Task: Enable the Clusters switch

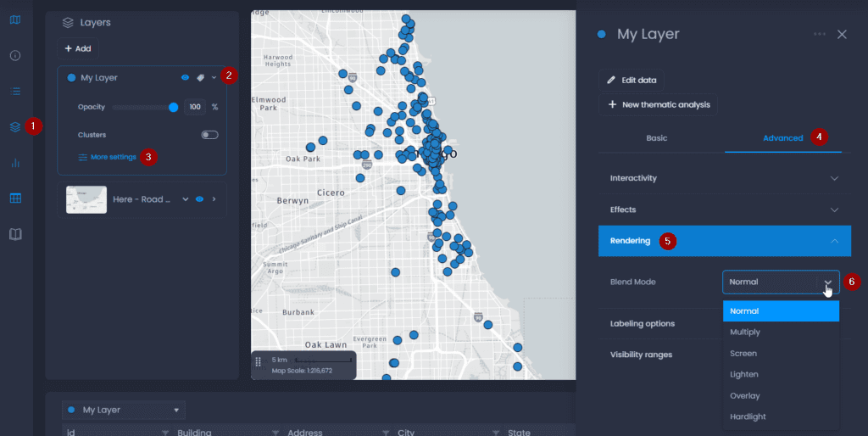Action: (x=210, y=135)
